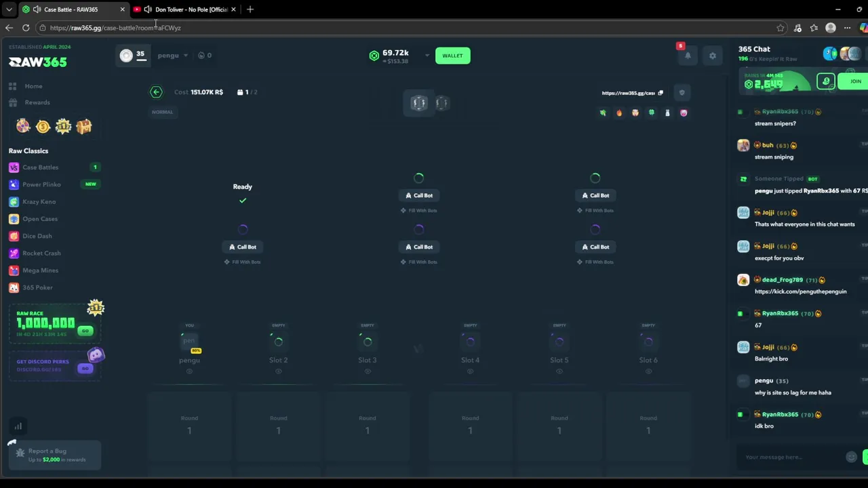Open Case Battles in Raw Classics

(x=41, y=167)
